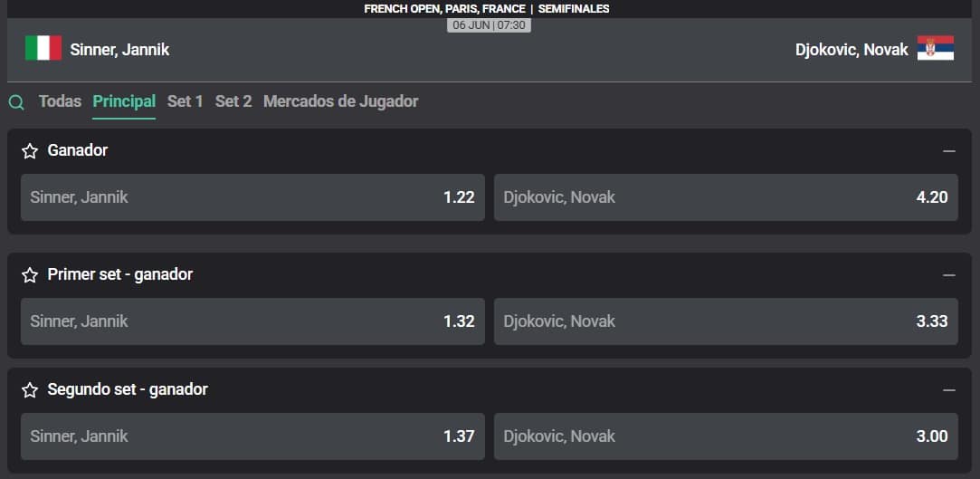
Task: Switch to the Todas tab
Action: [x=60, y=101]
